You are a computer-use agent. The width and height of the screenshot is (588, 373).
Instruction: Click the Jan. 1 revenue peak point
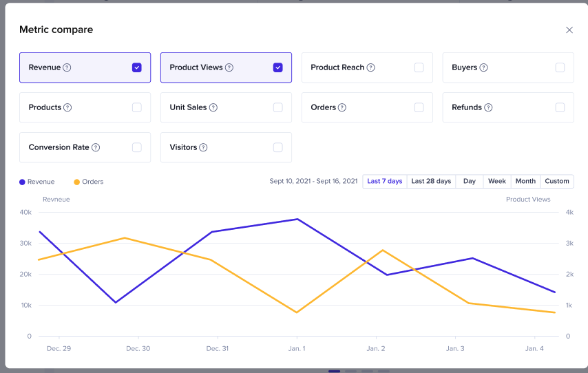click(x=297, y=219)
